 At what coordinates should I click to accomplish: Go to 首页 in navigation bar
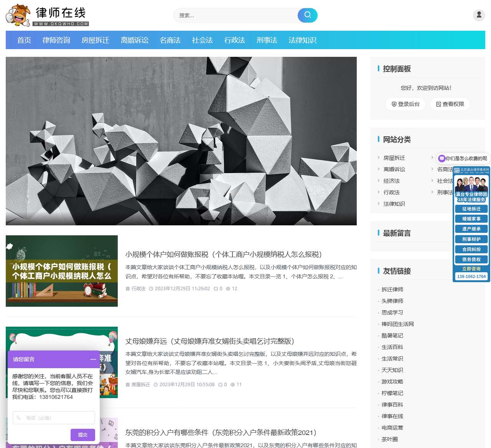point(24,40)
